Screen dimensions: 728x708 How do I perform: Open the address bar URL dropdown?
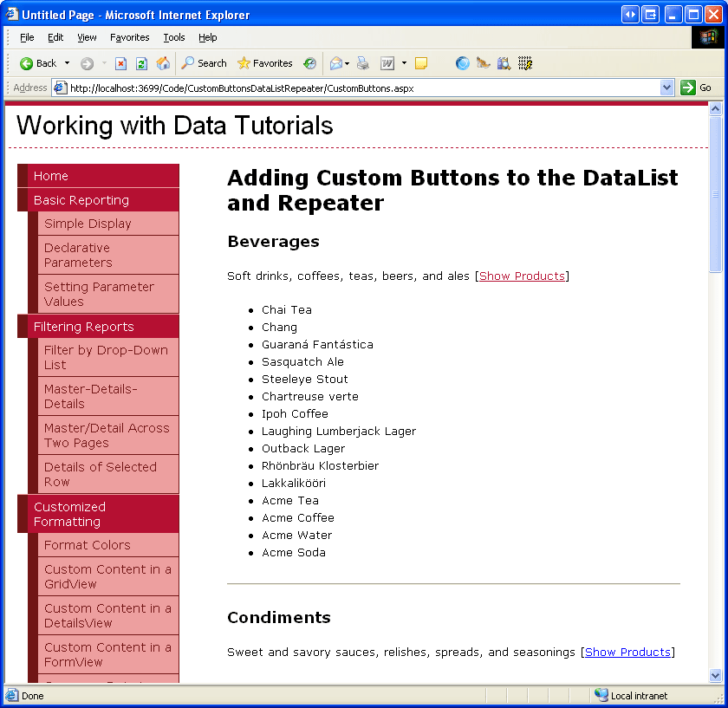point(667,88)
